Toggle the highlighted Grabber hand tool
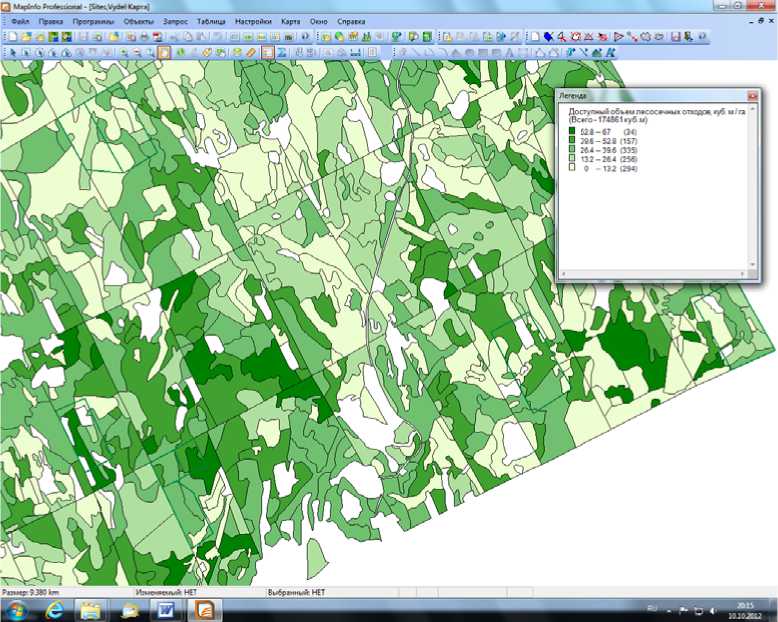The image size is (778, 622). click(x=164, y=52)
